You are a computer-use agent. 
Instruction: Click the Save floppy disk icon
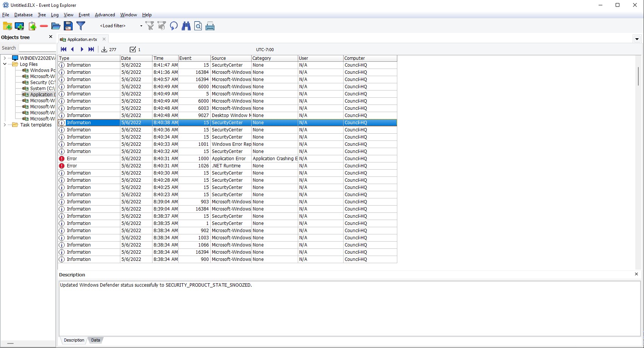68,26
